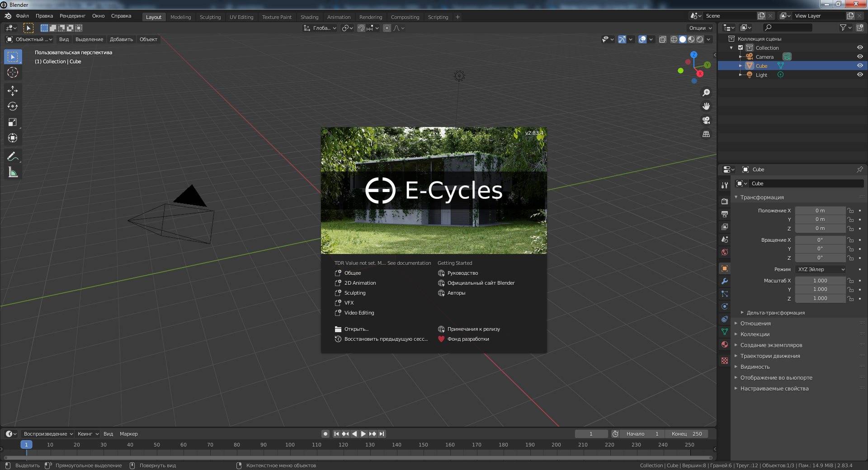The width and height of the screenshot is (868, 470).
Task: Collapse the Transform panel
Action: (x=762, y=197)
